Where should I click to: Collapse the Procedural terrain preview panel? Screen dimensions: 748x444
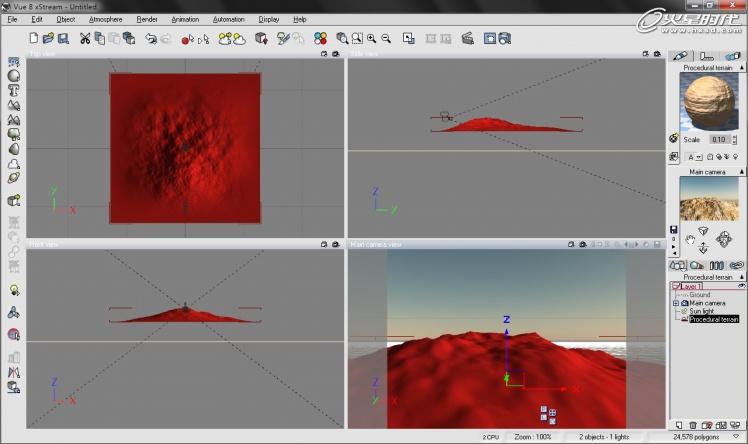tap(742, 68)
